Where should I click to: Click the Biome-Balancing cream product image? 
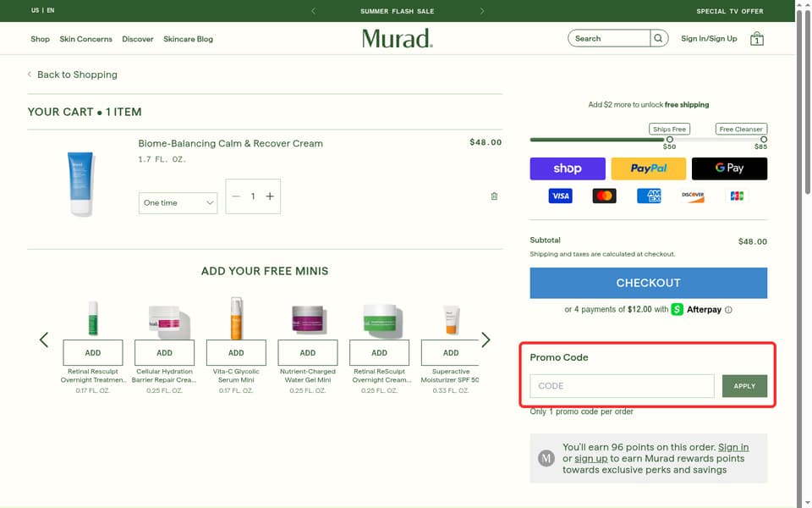pos(81,184)
